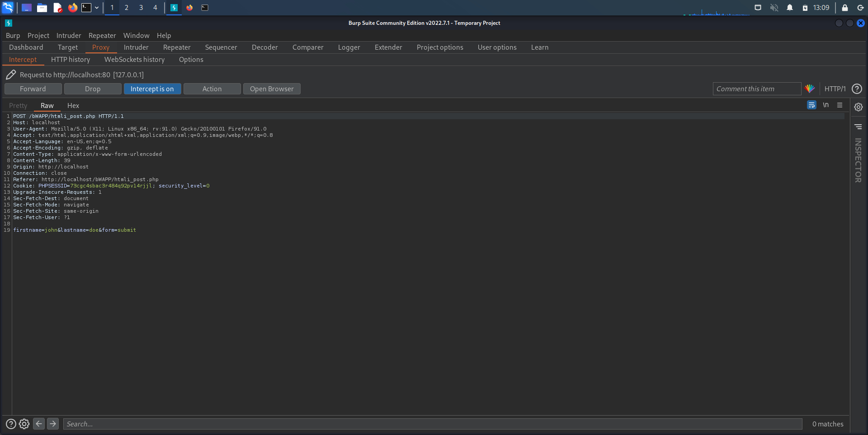Toggle show non-printable characters \n

coord(826,105)
